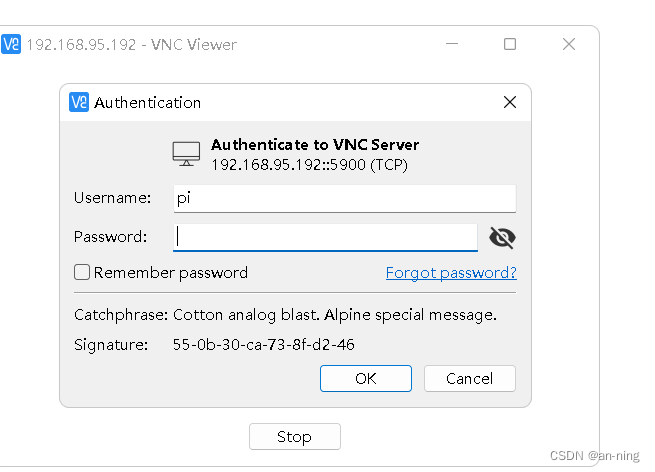The image size is (655, 472).
Task: Maximize the VNC Viewer window
Action: (x=510, y=44)
